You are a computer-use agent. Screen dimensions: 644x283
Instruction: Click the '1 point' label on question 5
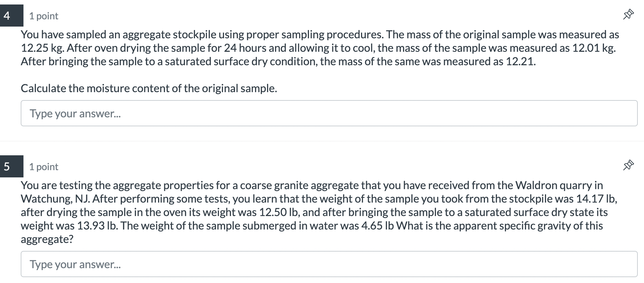(43, 166)
